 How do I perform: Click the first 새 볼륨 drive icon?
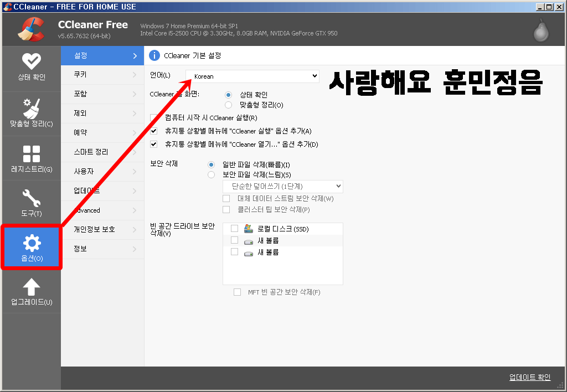(249, 241)
